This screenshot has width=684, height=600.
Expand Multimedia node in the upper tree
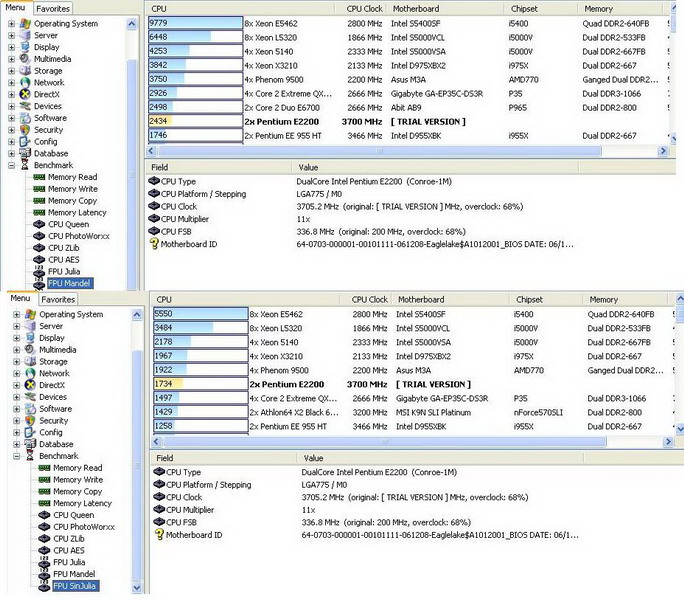[x=12, y=59]
